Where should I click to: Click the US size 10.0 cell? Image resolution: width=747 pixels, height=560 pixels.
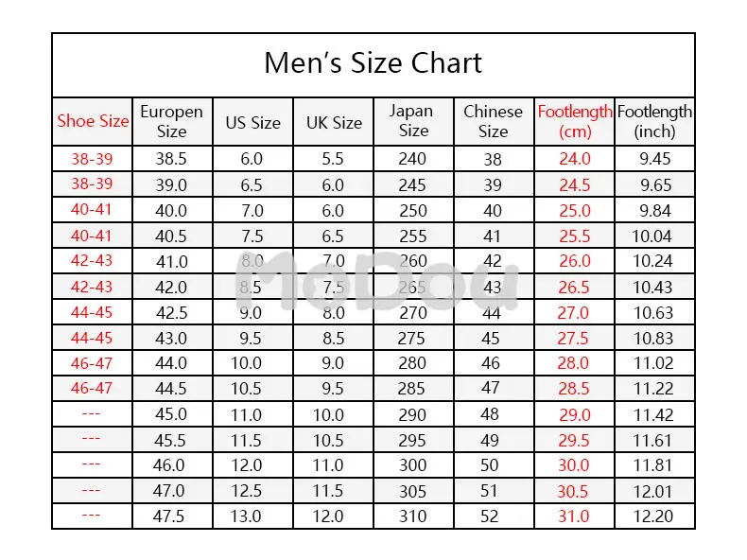coord(253,363)
